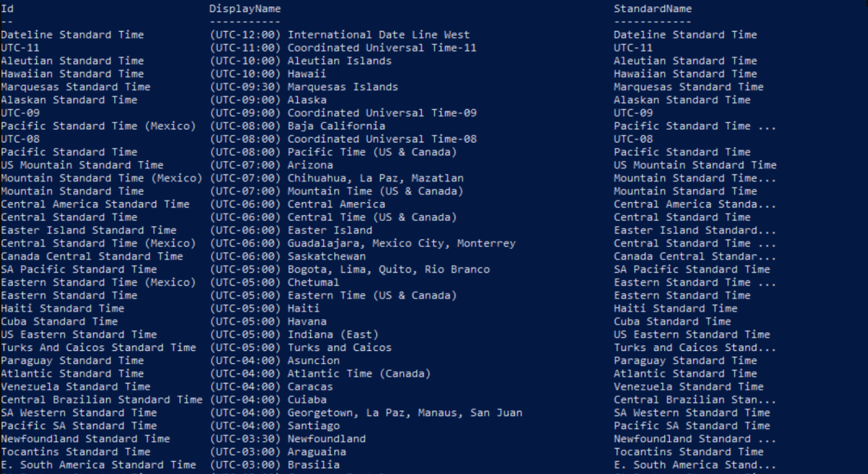Select Turks And Caicos Standard Time Id

(x=98, y=347)
